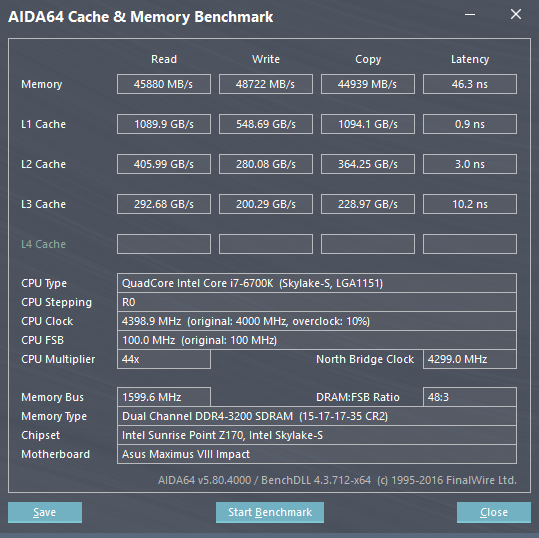This screenshot has width=539, height=538.
Task: Click the CPU Type QuadCore Intel field
Action: click(x=317, y=283)
